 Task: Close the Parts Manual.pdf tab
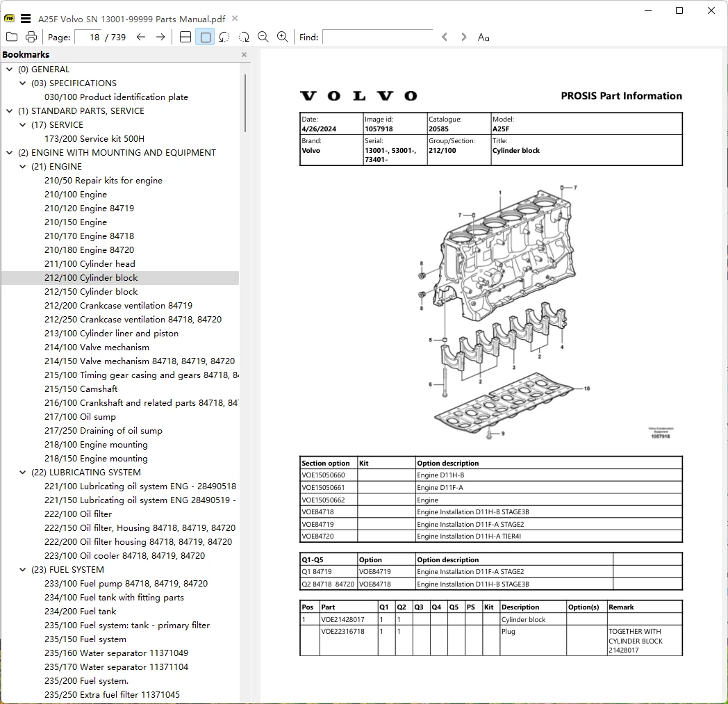[x=235, y=19]
